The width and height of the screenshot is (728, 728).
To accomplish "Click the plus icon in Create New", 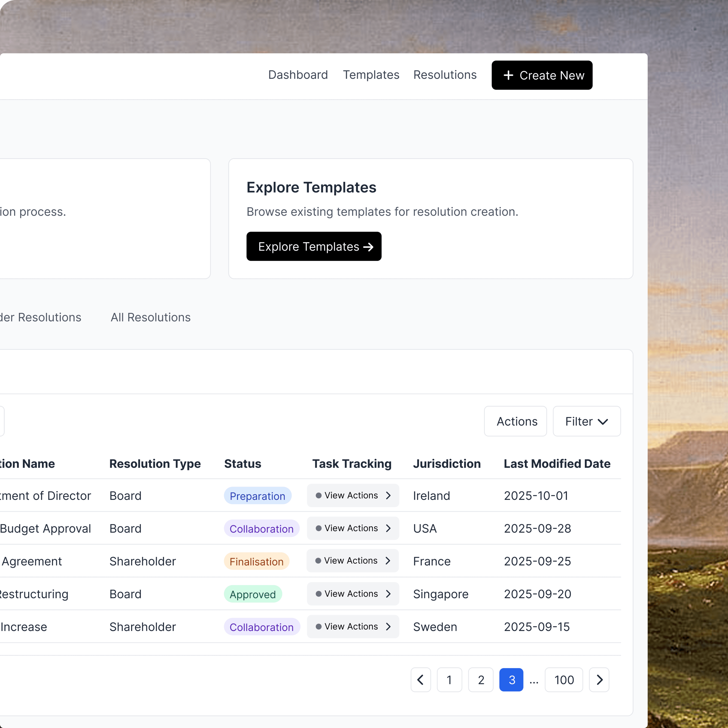I will 508,75.
